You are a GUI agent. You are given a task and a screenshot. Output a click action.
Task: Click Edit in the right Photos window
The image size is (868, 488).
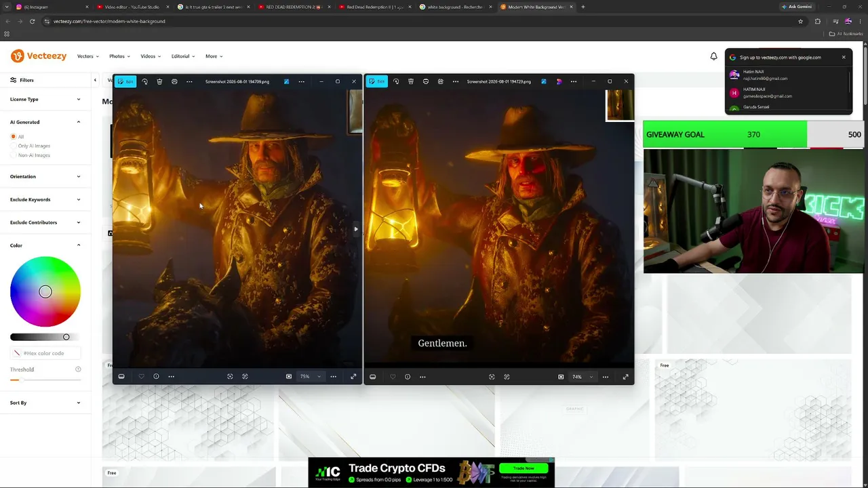376,81
